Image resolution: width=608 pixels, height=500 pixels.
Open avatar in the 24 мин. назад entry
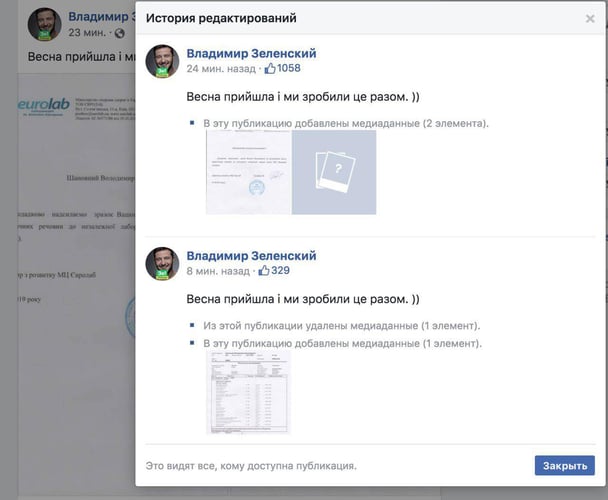163,61
